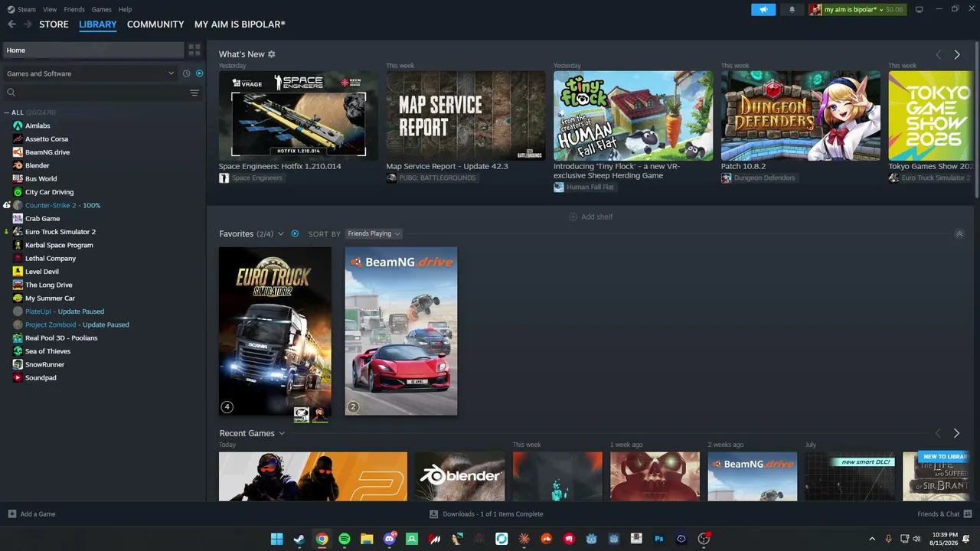Screen dimensions: 980x551
Task: Go back with the navigation arrow
Action: tap(11, 24)
